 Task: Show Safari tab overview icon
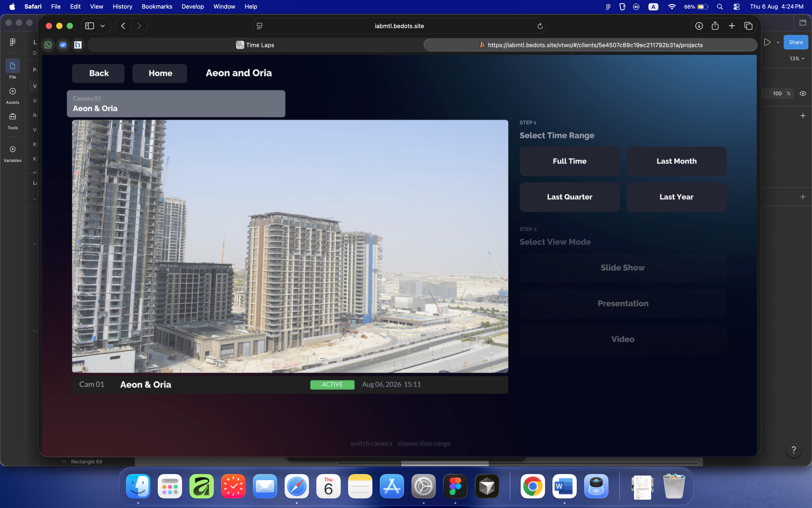click(748, 26)
